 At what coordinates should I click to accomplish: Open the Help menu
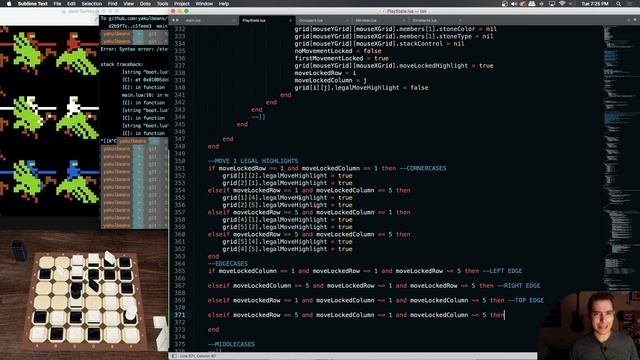pos(224,4)
